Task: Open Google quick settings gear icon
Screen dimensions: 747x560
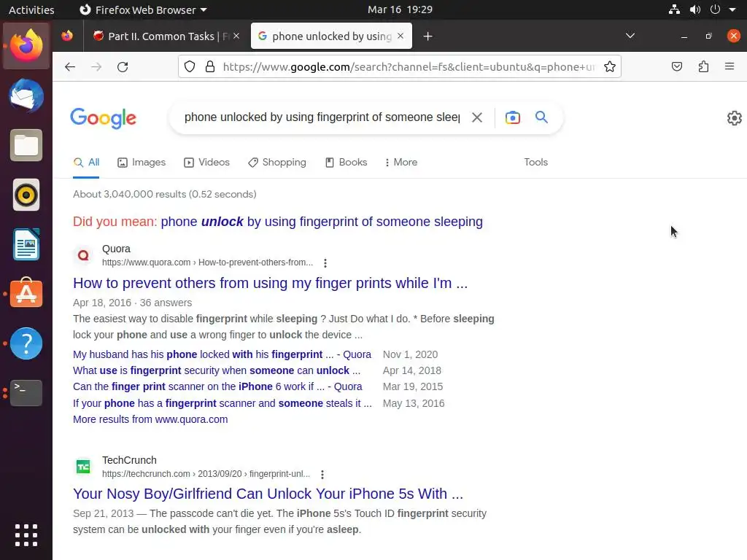Action: click(x=734, y=118)
